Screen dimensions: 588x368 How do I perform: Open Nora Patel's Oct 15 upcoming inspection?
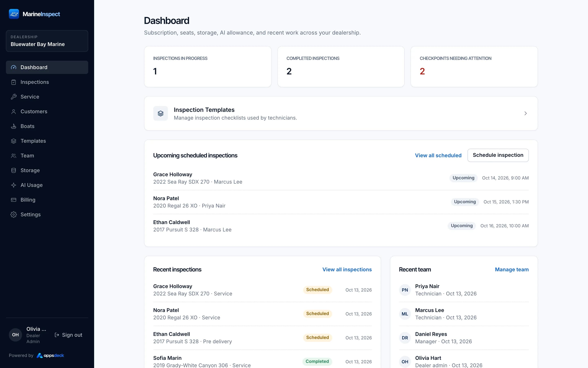(x=341, y=202)
